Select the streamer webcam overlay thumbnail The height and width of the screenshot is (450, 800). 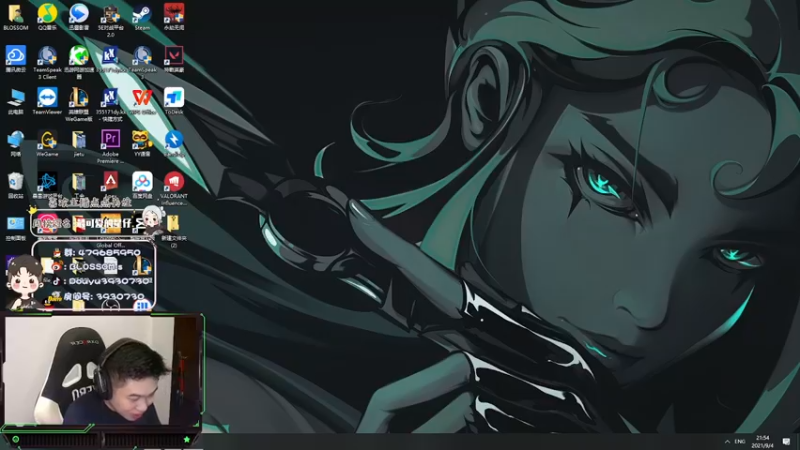(102, 371)
